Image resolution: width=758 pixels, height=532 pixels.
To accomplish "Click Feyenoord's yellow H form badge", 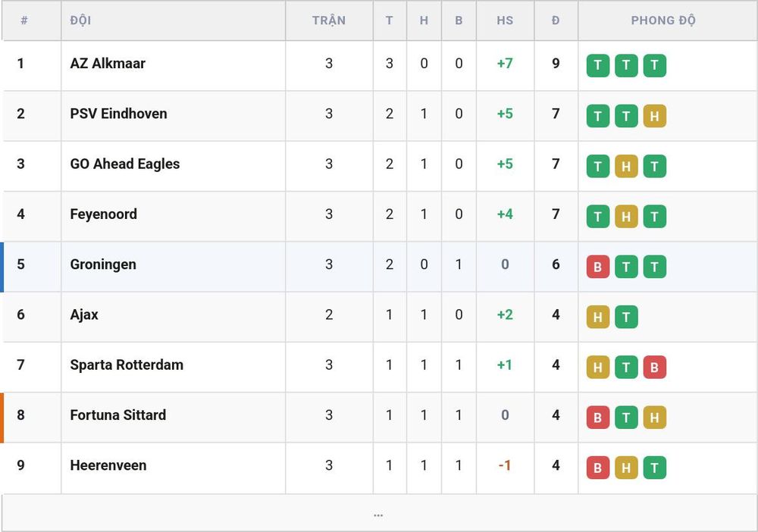I will [626, 217].
